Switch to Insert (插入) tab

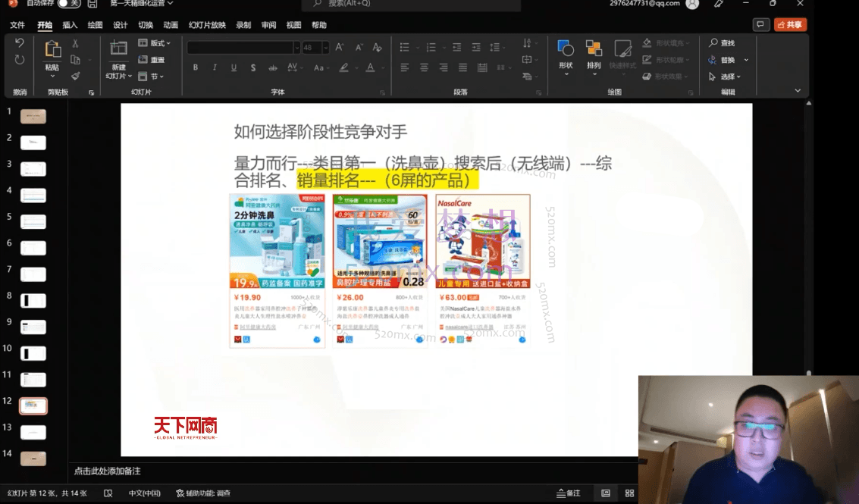click(x=70, y=25)
